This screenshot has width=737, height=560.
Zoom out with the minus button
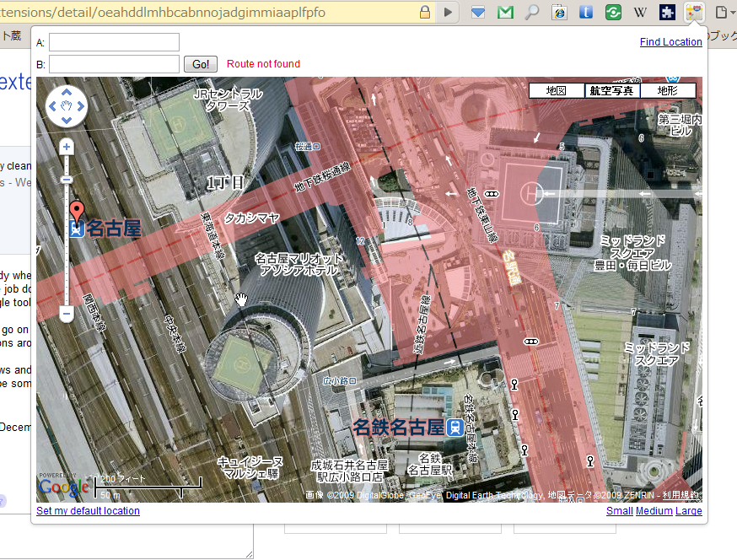[67, 314]
